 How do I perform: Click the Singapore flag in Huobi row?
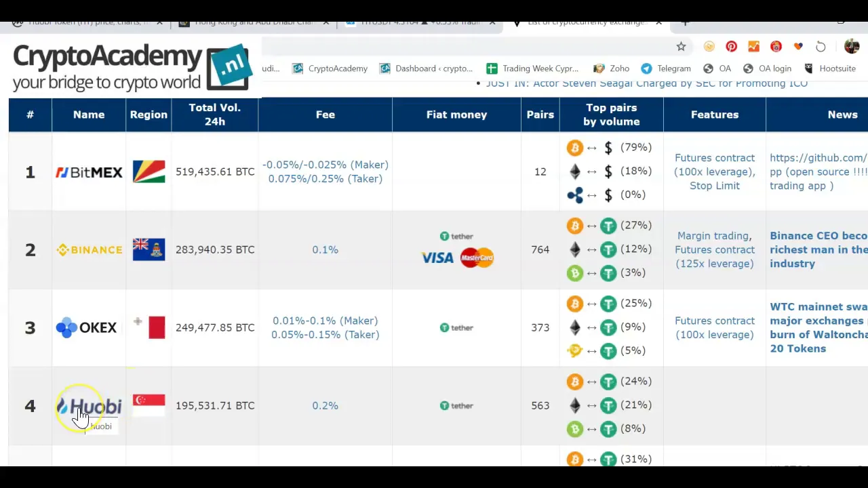pyautogui.click(x=149, y=405)
